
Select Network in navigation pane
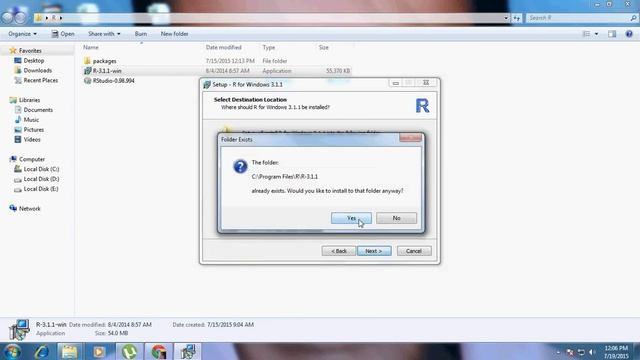(29, 209)
